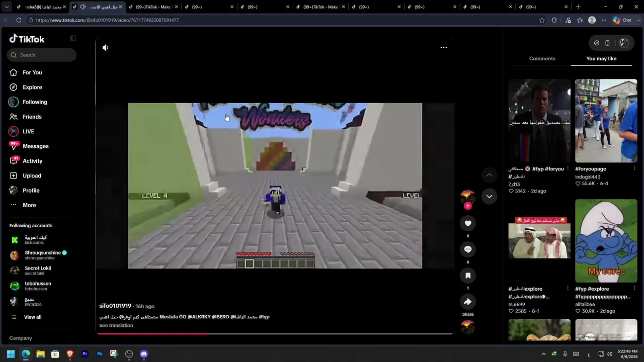Image resolution: width=644 pixels, height=362 pixels.
Task: Open the video's three-dot options menu
Action: 444,47
